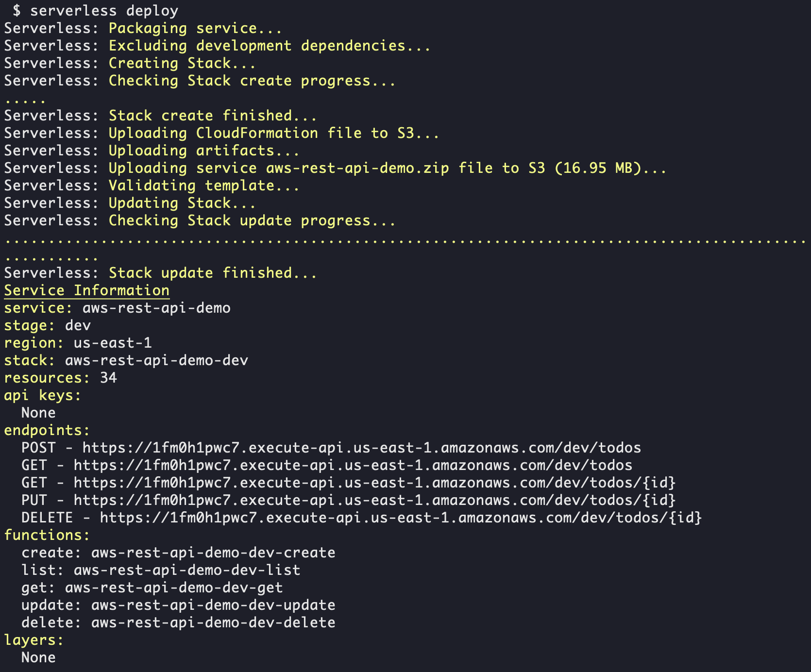
Task: Click the 'Validating template...' log line
Action: click(152, 185)
